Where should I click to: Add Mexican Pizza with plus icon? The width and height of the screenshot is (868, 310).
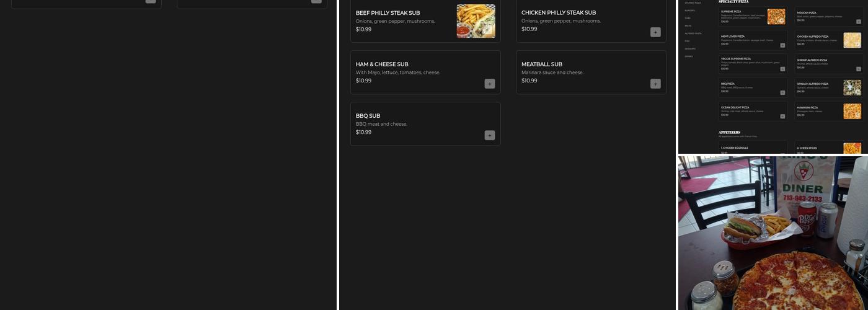[x=859, y=22]
